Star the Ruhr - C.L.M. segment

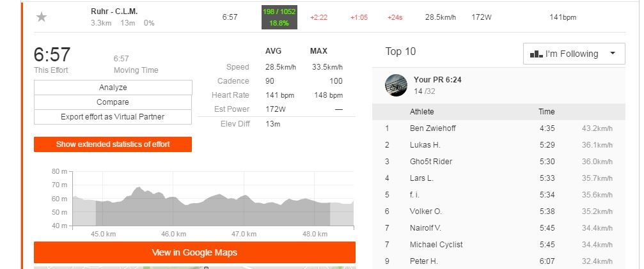[42, 17]
